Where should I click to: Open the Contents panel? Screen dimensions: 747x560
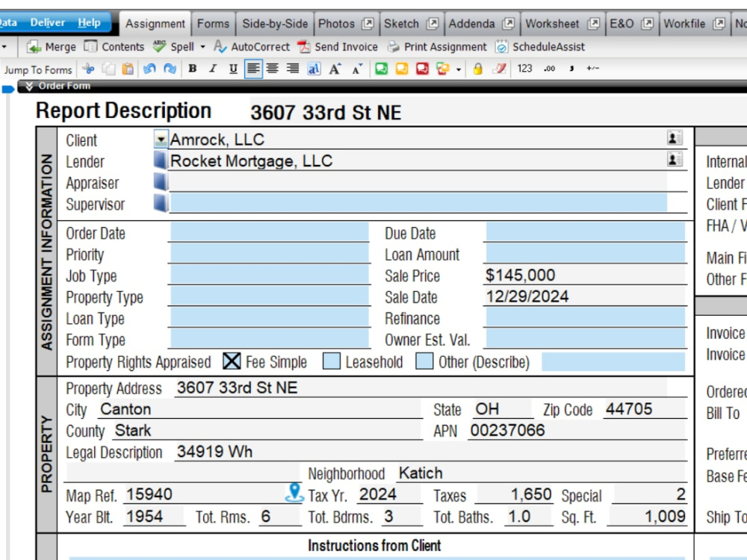click(114, 46)
